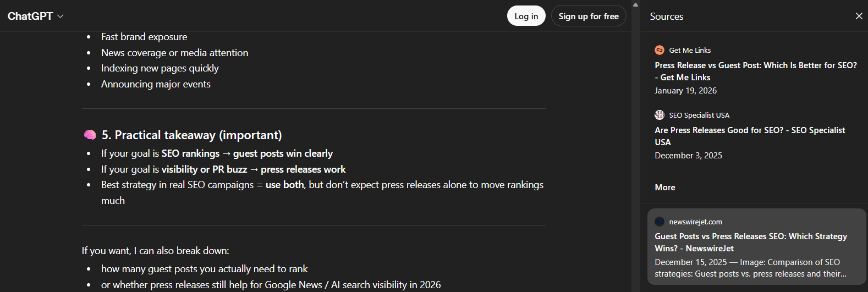Viewport: 868px width, 292px height.
Task: Click the More section heading in Sources
Action: pyautogui.click(x=664, y=188)
